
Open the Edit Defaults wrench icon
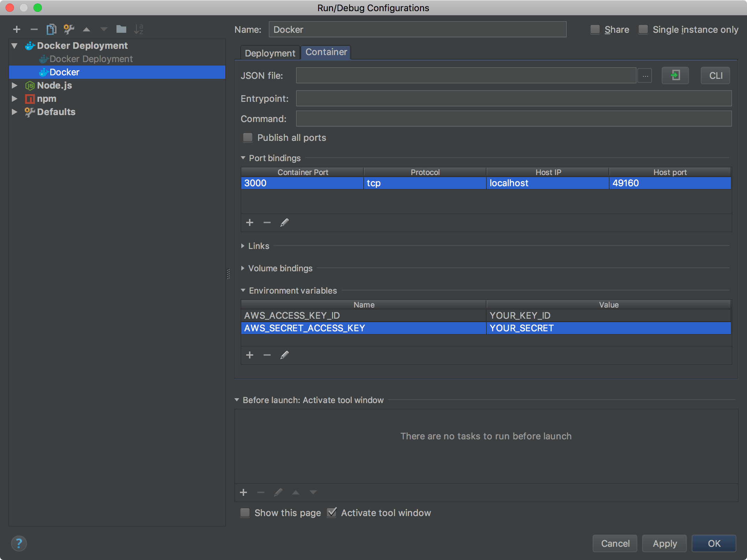click(69, 29)
